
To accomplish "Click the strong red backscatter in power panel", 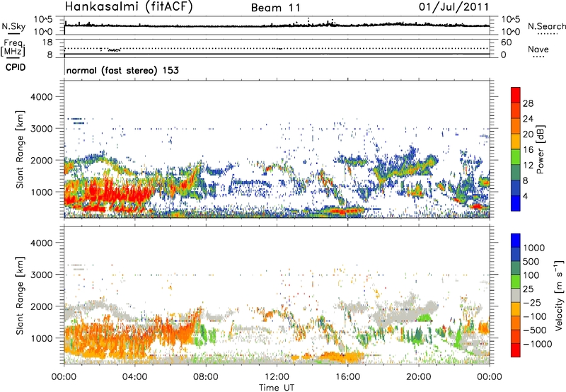I will (112, 193).
